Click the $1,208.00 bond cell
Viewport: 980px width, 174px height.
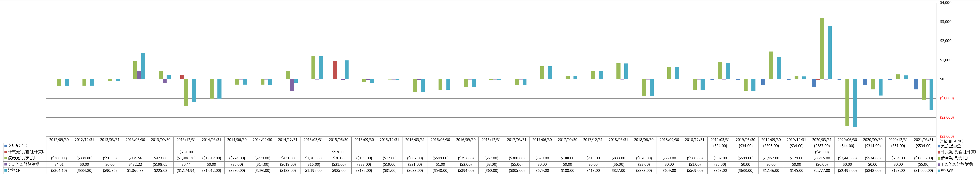click(x=313, y=158)
